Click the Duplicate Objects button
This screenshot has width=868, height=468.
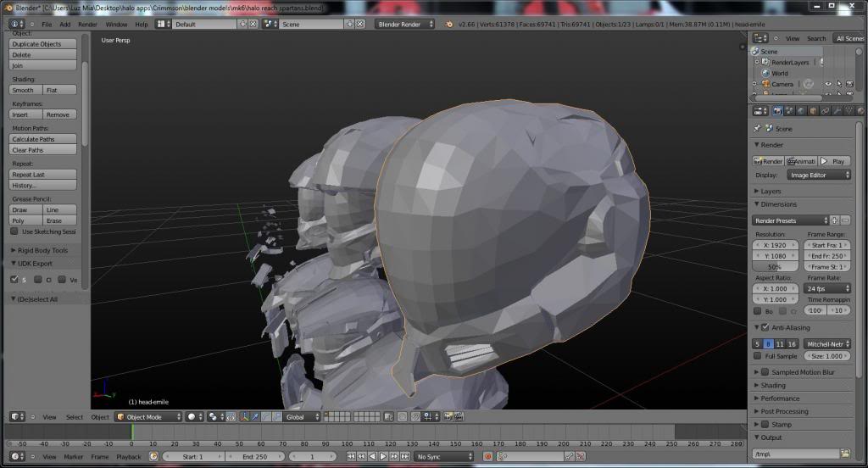(42, 44)
